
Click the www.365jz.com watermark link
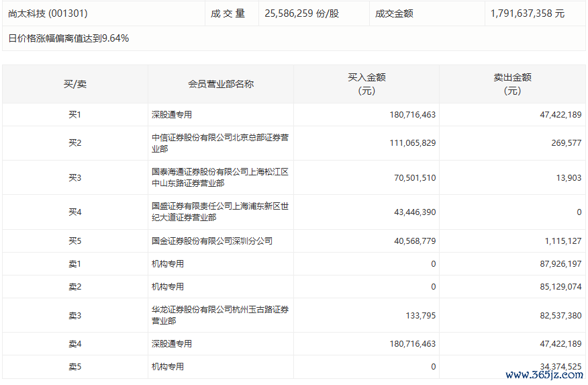click(x=544, y=375)
